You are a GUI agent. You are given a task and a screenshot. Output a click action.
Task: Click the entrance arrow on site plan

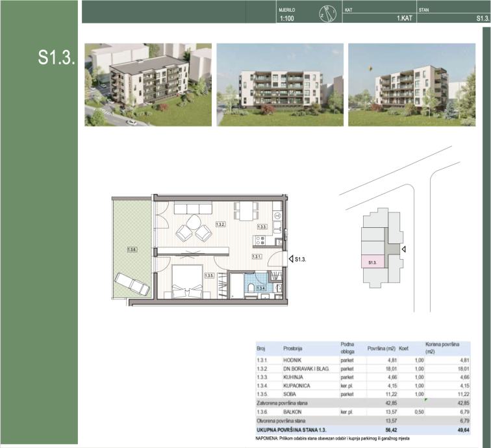(404, 249)
